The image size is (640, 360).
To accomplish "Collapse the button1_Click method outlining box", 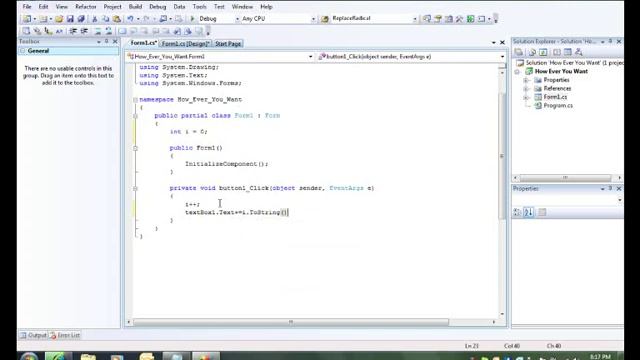I will point(135,189).
